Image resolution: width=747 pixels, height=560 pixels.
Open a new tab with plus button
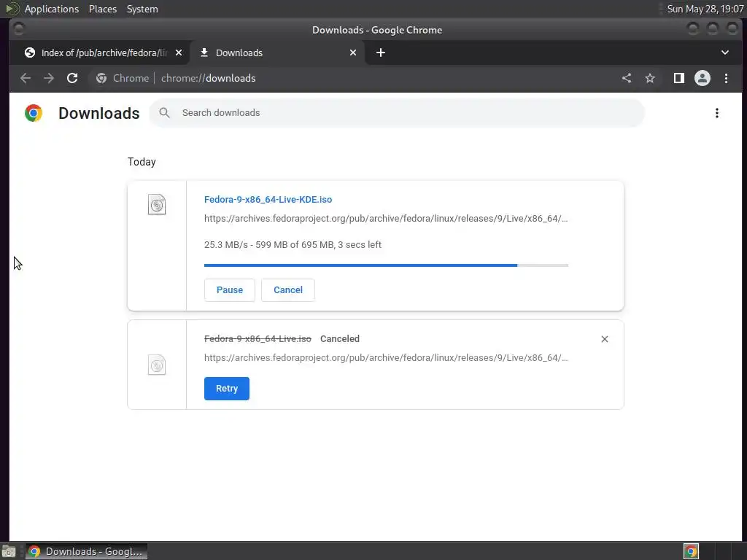381,52
